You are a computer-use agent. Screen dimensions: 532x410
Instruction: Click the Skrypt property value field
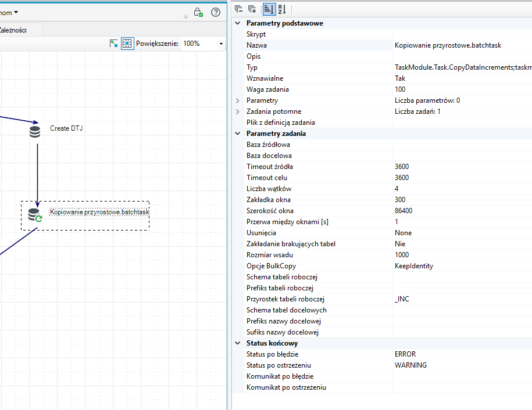(x=462, y=34)
